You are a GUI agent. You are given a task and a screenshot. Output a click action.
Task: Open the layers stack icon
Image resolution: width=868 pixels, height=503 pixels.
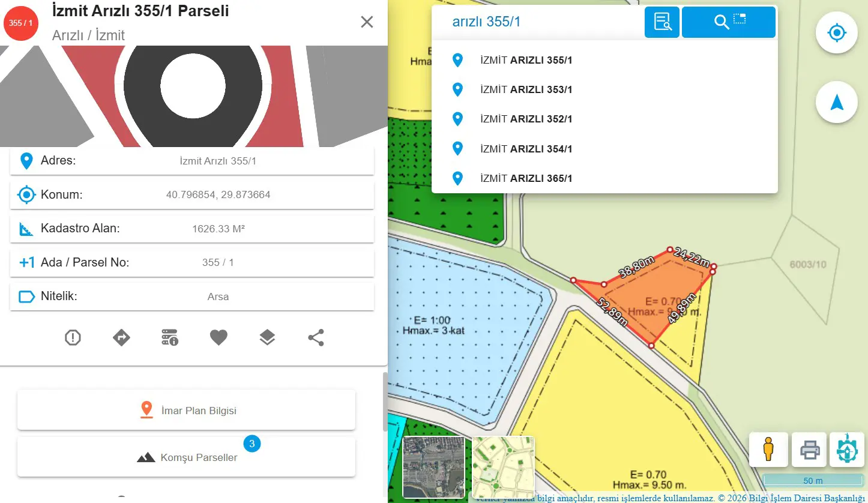[267, 338]
